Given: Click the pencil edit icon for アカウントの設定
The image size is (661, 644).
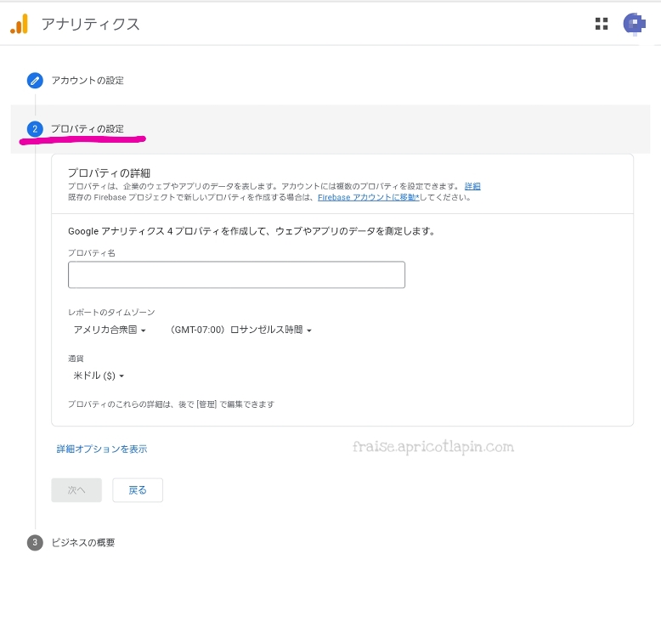Looking at the screenshot, I should [35, 80].
